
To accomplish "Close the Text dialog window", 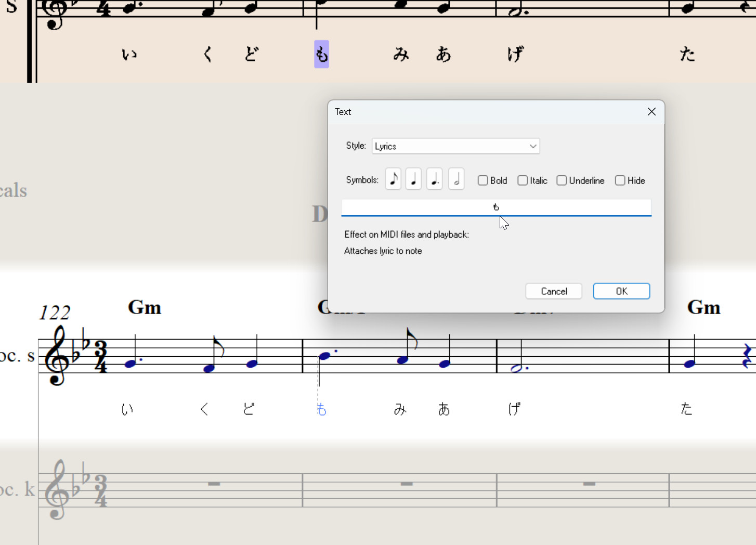I will point(651,112).
